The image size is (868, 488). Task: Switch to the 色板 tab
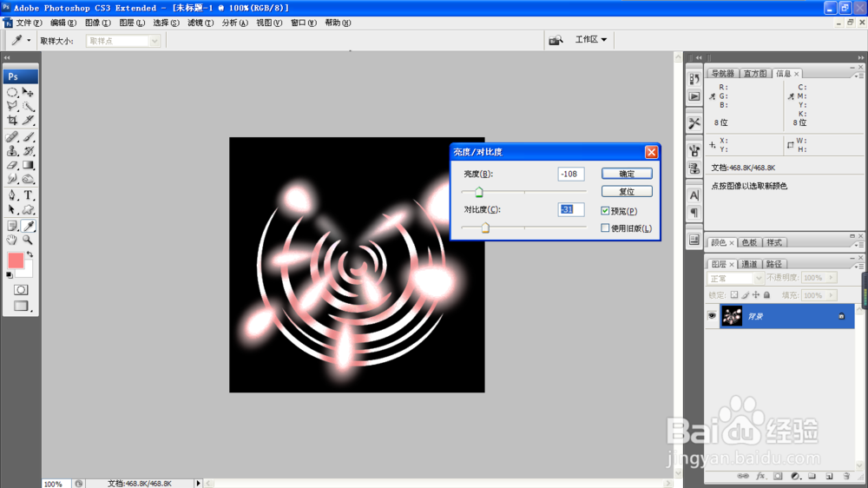point(749,242)
